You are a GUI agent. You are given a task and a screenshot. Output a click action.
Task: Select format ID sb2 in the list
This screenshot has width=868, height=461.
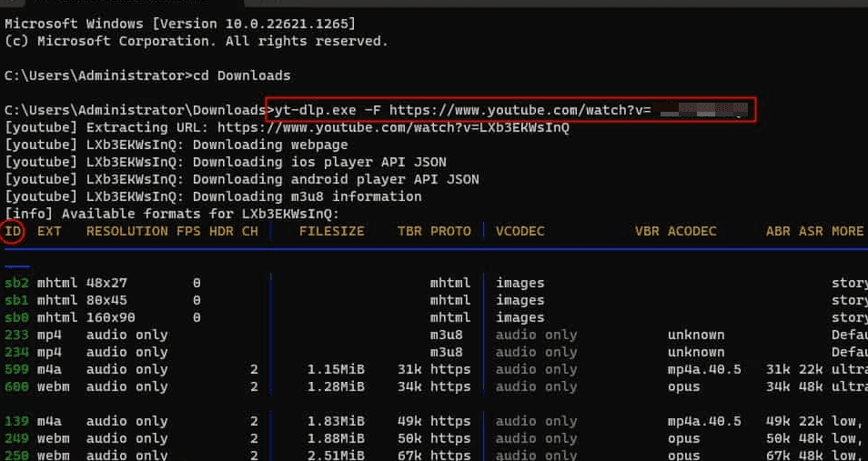(16, 283)
